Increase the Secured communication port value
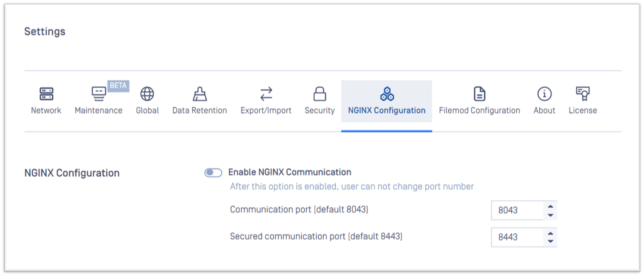The height and width of the screenshot is (276, 644). 550,233
